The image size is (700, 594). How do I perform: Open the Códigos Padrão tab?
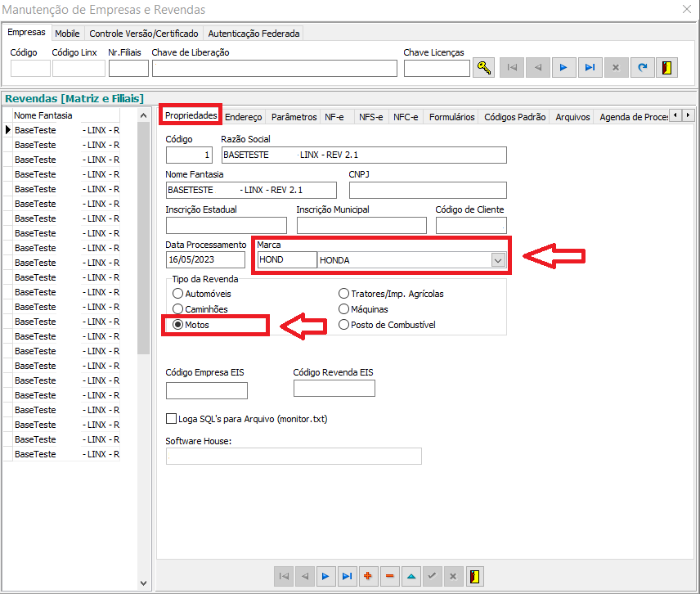tap(514, 117)
